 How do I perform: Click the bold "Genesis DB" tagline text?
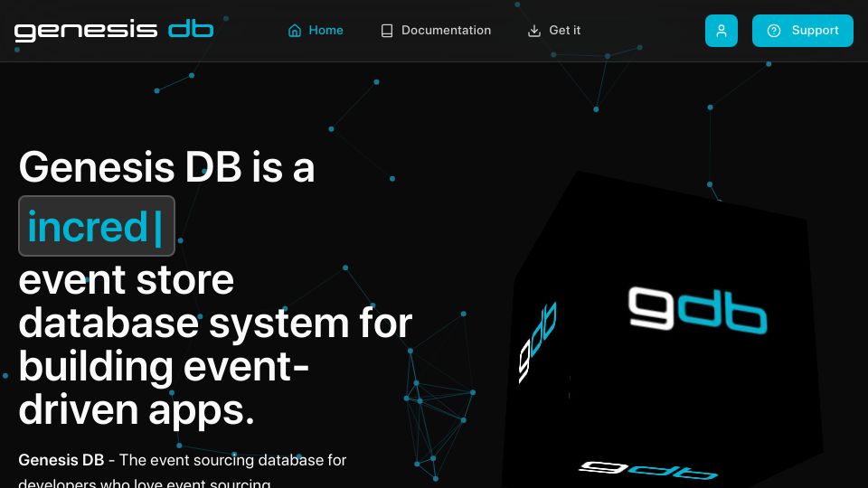pos(61,460)
